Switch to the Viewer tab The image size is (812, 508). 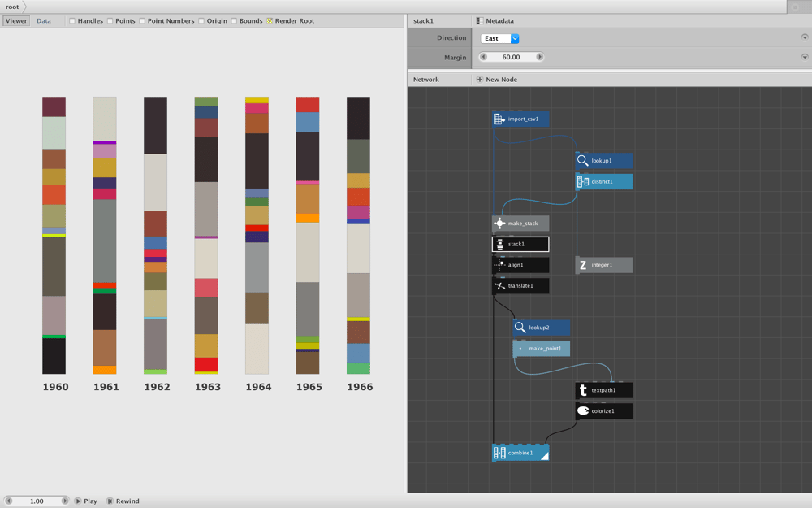tap(16, 21)
